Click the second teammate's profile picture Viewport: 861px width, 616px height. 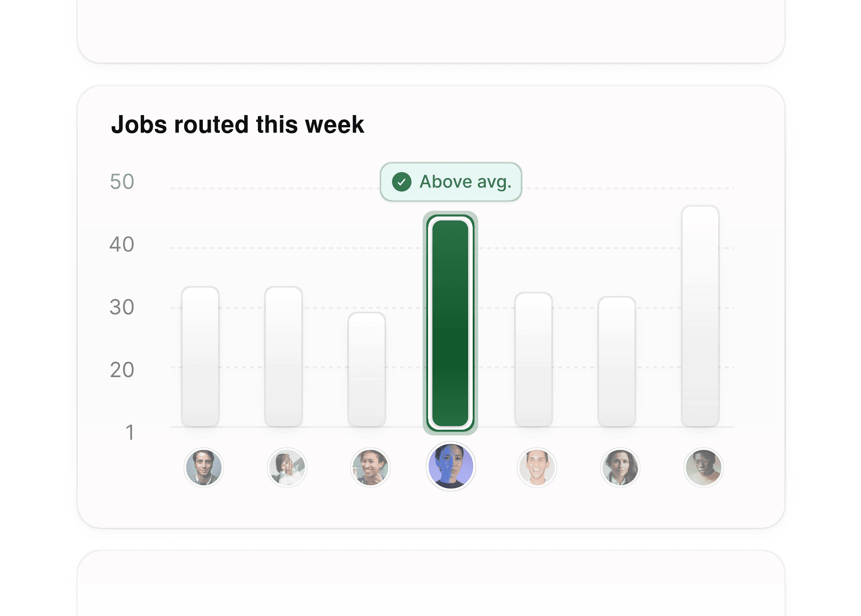click(287, 467)
